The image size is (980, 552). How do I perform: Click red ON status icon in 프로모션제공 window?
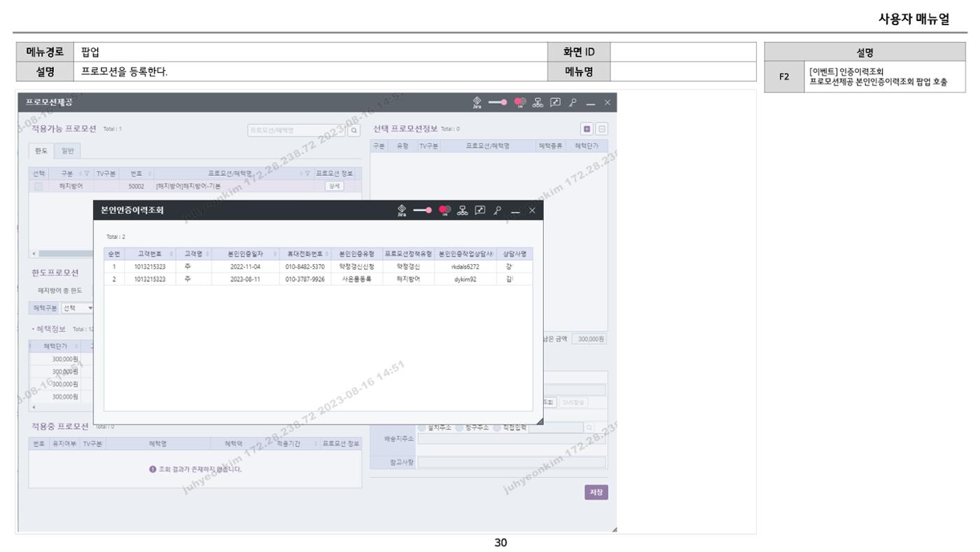520,102
